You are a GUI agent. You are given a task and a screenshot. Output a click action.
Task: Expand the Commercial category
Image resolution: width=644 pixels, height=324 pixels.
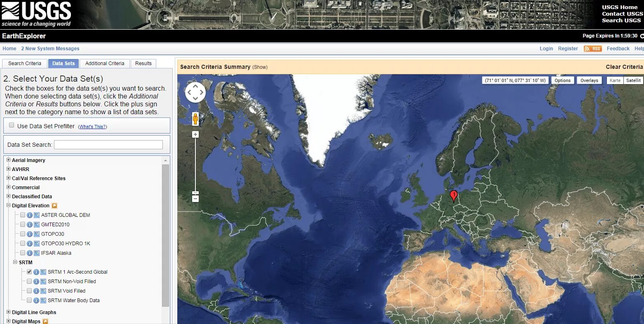click(x=9, y=187)
